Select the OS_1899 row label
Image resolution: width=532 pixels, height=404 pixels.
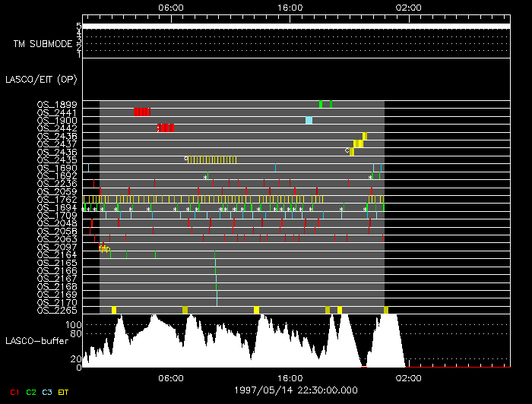(57, 104)
